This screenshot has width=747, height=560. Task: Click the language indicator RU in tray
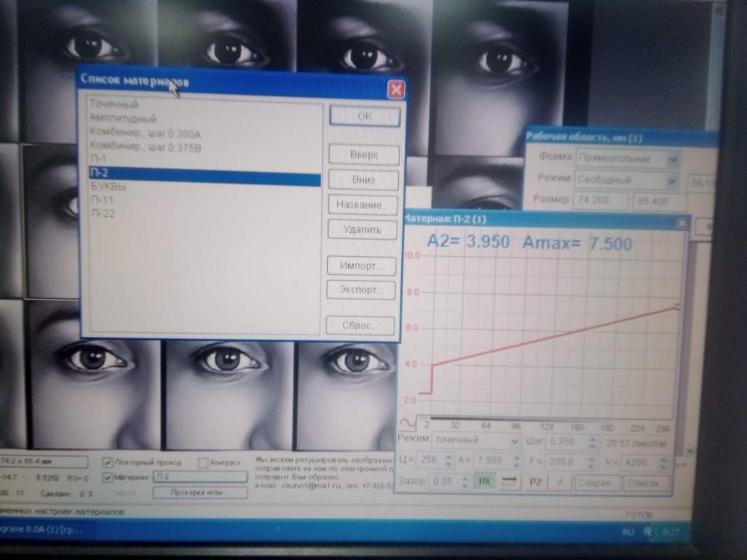point(628,532)
